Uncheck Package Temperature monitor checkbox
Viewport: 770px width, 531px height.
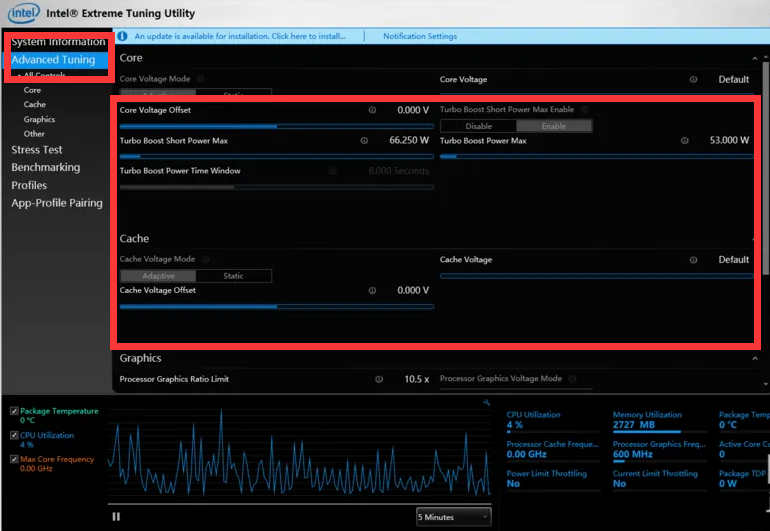tap(14, 411)
